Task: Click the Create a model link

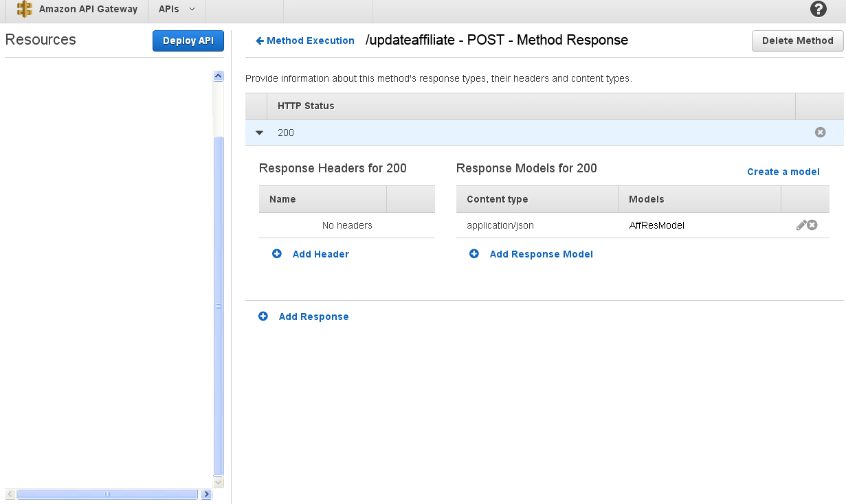Action: tap(783, 172)
